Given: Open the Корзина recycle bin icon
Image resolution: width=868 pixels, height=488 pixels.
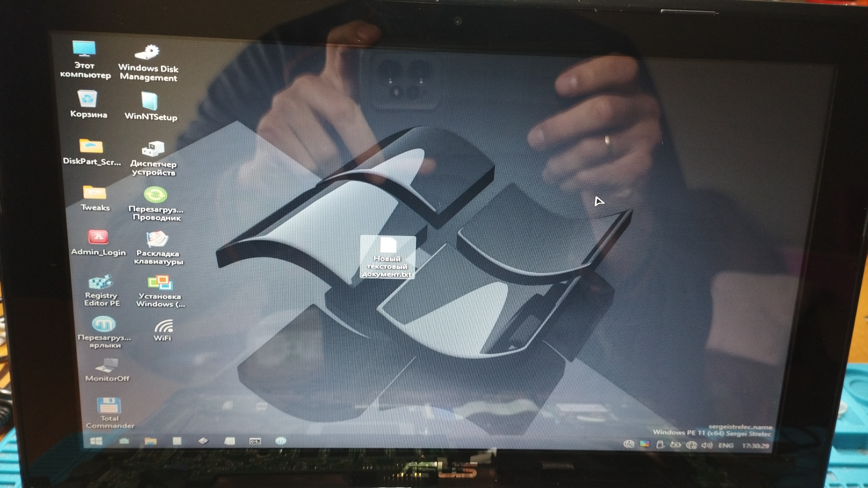Looking at the screenshot, I should (87, 99).
